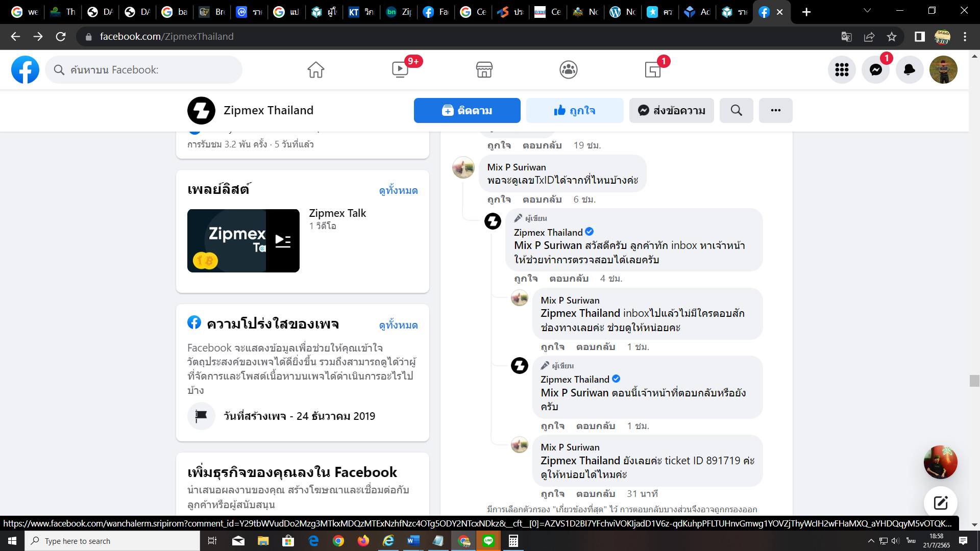Open the Pages icon with notification badge
The image size is (980, 551).
(653, 69)
